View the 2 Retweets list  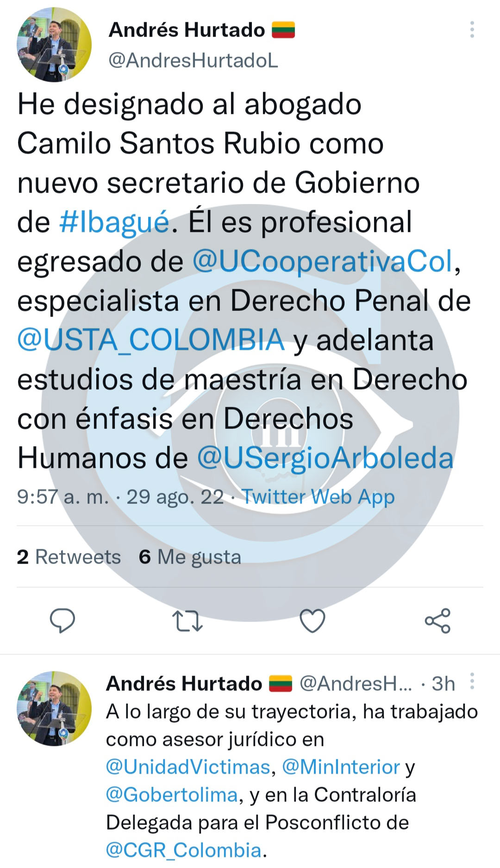coord(69,557)
